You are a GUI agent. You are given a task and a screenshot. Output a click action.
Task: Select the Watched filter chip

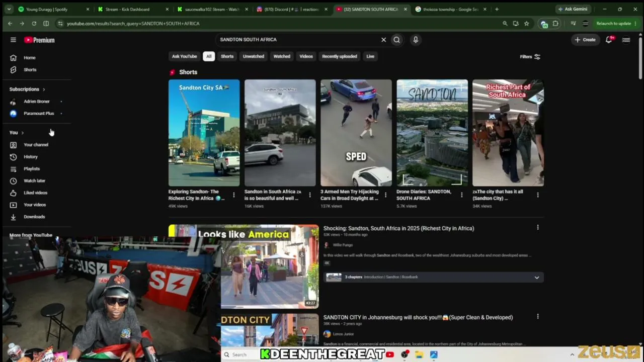(282, 56)
